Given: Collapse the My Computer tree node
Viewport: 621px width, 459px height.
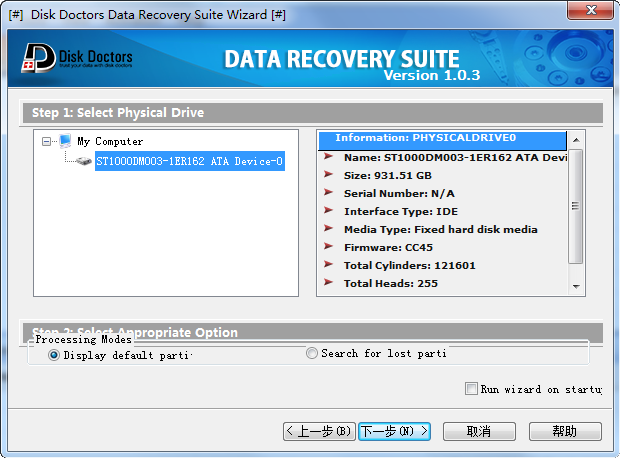Looking at the screenshot, I should click(46, 142).
